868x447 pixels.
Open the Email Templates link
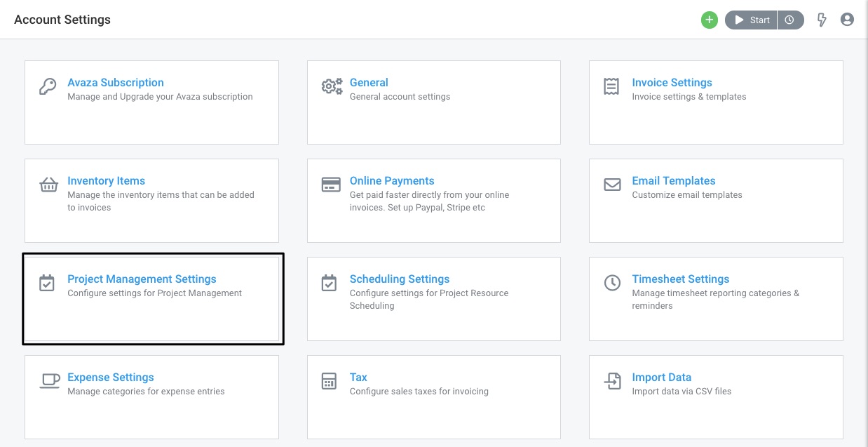coord(674,181)
